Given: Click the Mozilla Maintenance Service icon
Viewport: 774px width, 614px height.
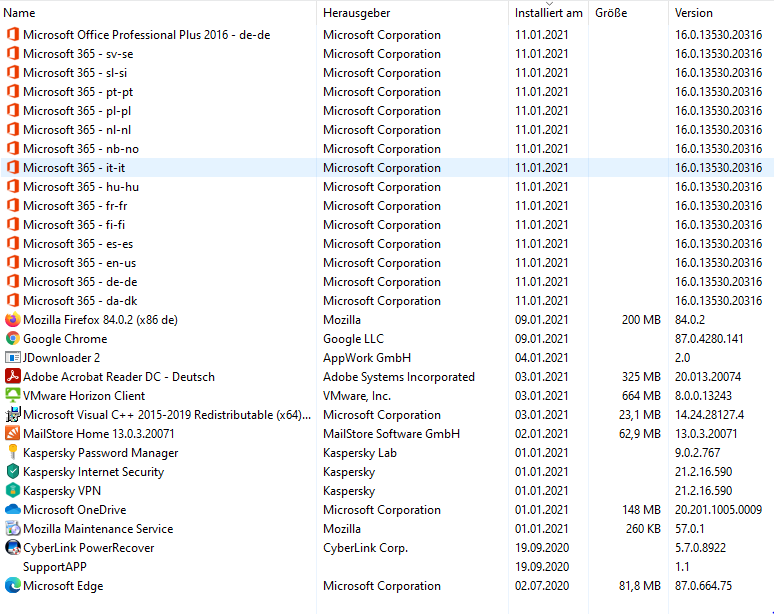Looking at the screenshot, I should (13, 529).
